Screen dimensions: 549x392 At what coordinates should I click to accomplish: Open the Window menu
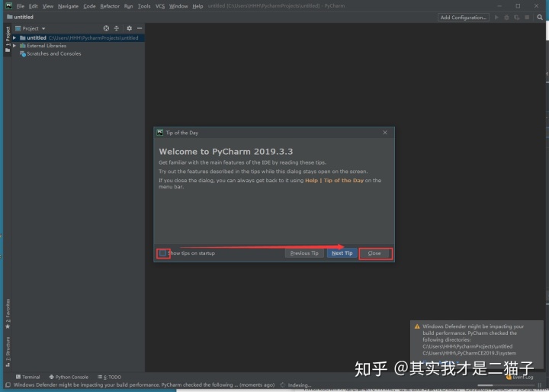(x=178, y=6)
